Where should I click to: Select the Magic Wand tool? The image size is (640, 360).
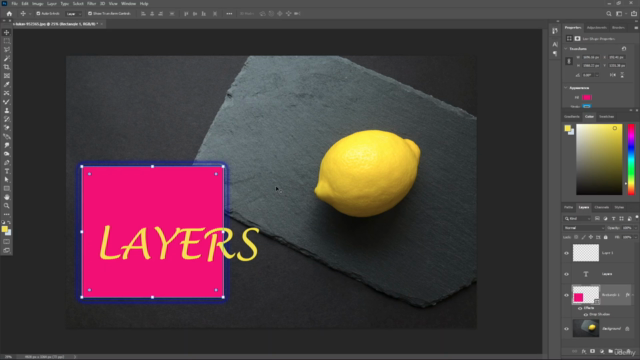(7, 58)
